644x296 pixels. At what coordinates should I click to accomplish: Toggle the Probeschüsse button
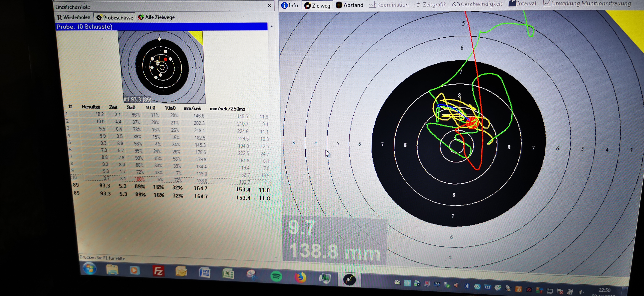click(x=115, y=17)
